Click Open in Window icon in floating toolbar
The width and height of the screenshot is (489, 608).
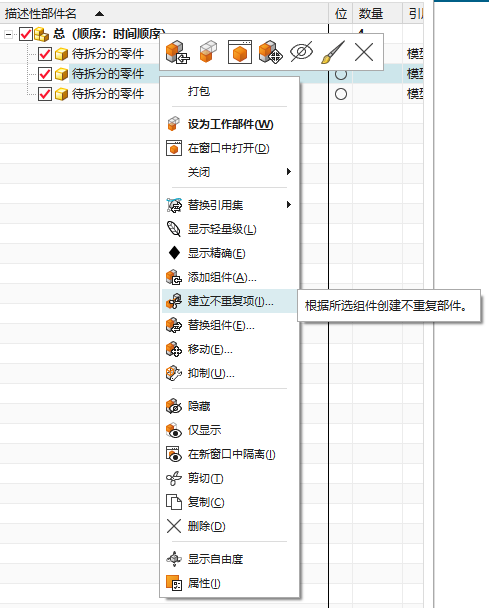[240, 52]
